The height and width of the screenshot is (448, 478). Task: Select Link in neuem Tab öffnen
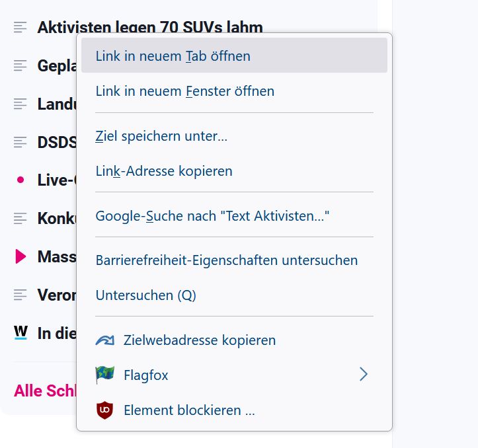point(173,56)
